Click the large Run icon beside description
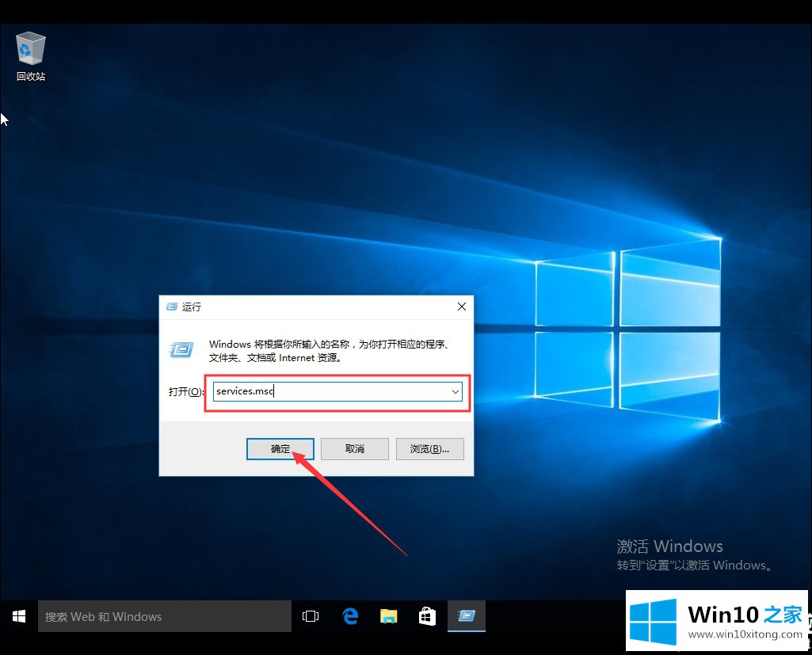 (x=181, y=350)
